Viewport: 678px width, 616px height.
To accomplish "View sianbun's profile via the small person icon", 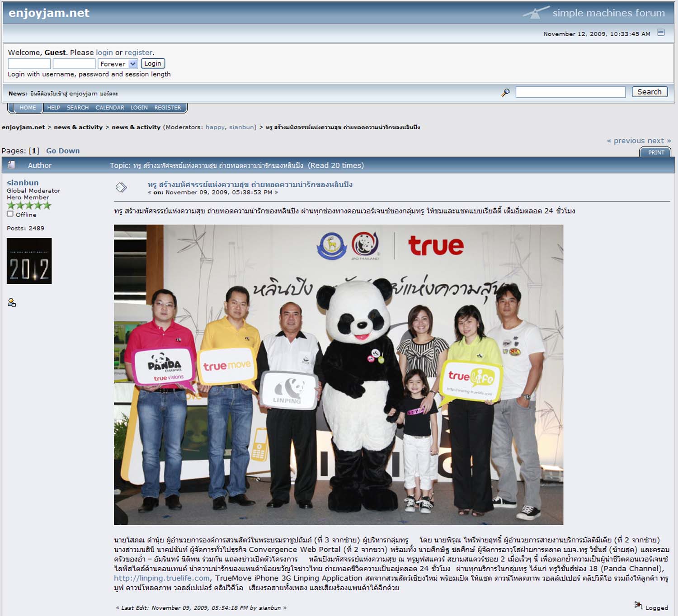I will (x=12, y=302).
